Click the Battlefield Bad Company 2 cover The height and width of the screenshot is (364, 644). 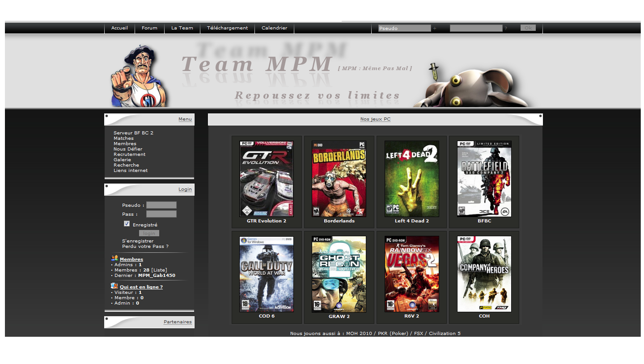[484, 179]
